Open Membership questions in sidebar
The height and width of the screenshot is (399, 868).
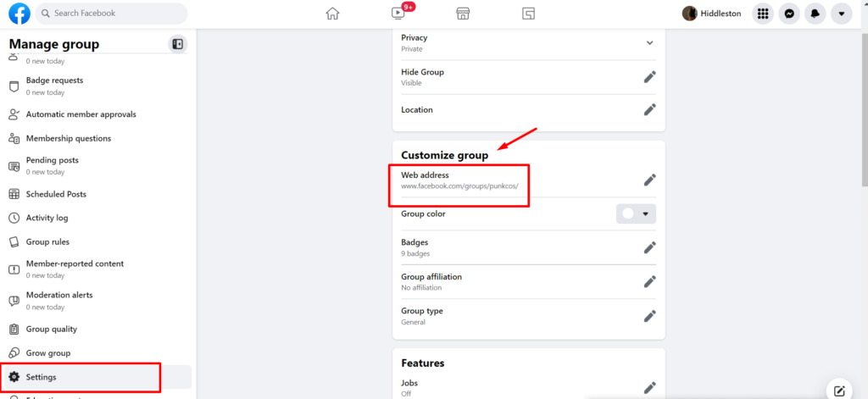coord(97,138)
